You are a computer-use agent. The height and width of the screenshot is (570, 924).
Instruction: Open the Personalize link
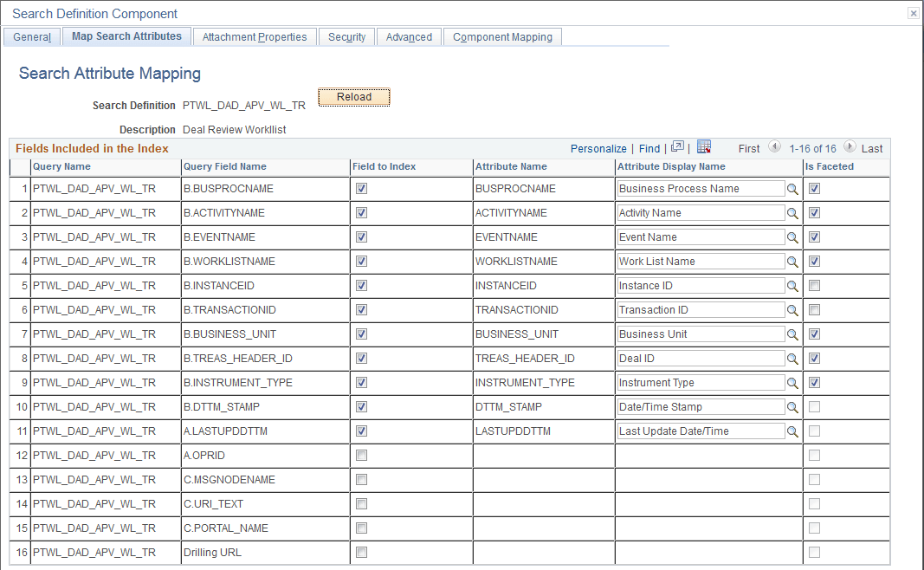click(598, 148)
